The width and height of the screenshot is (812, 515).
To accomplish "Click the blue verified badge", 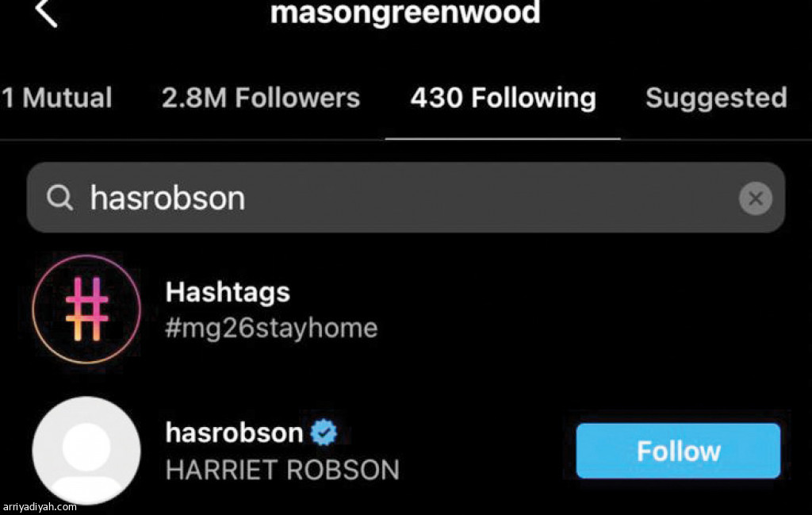I will (x=324, y=432).
